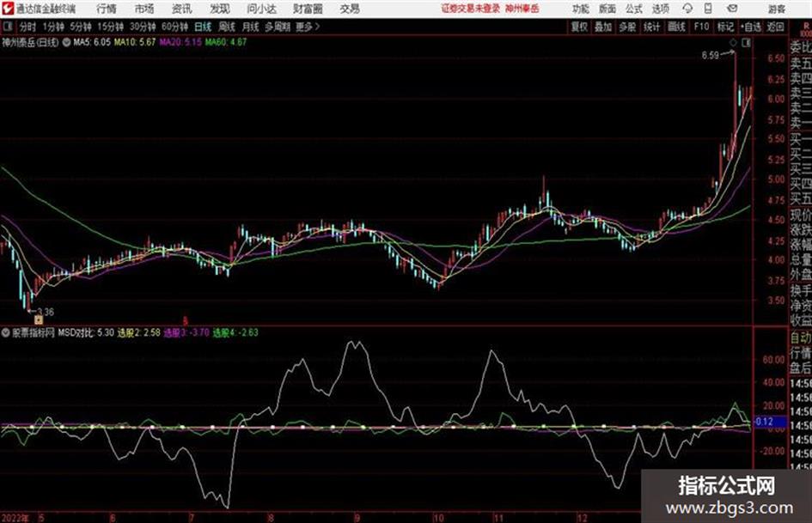Click the MSD对比: 5.30 indicator value
This screenshot has height=523, width=812.
tap(86, 332)
